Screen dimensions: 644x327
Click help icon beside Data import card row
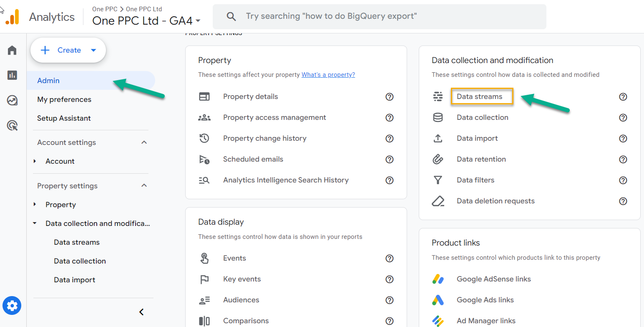(623, 139)
